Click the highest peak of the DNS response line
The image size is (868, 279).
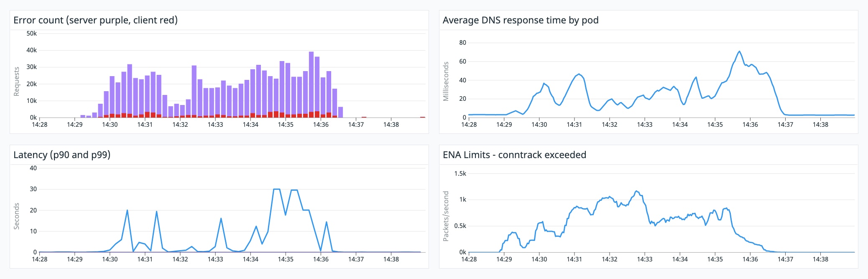tap(739, 51)
